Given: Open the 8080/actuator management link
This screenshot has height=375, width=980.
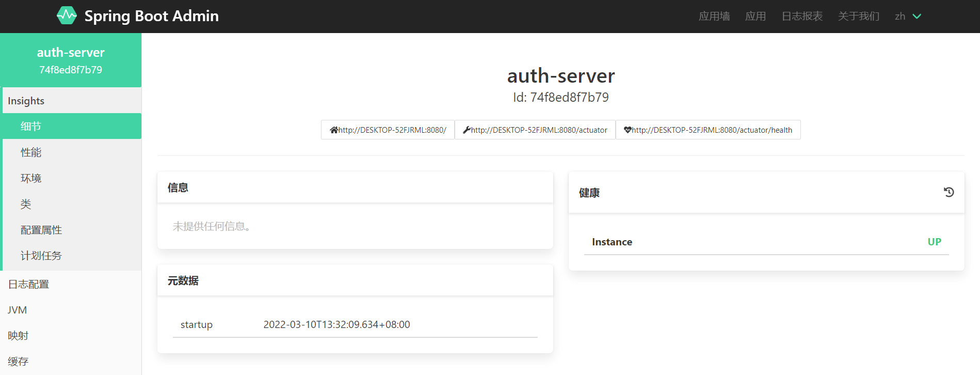Looking at the screenshot, I should click(x=535, y=130).
